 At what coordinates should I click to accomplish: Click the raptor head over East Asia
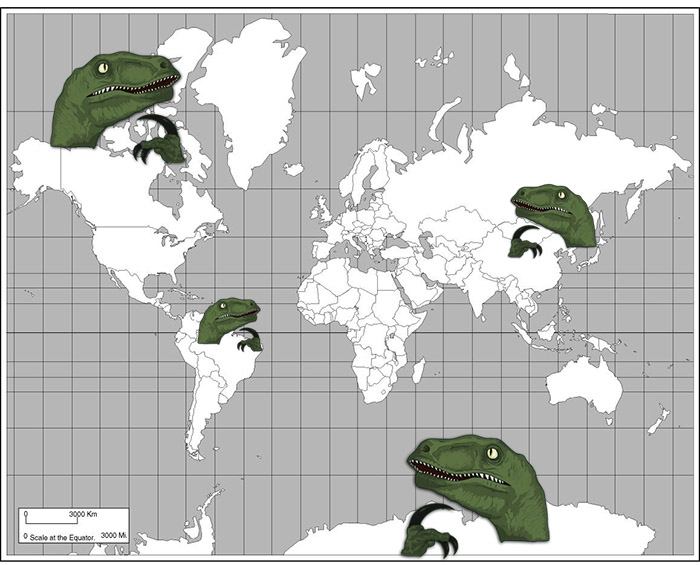[554, 215]
